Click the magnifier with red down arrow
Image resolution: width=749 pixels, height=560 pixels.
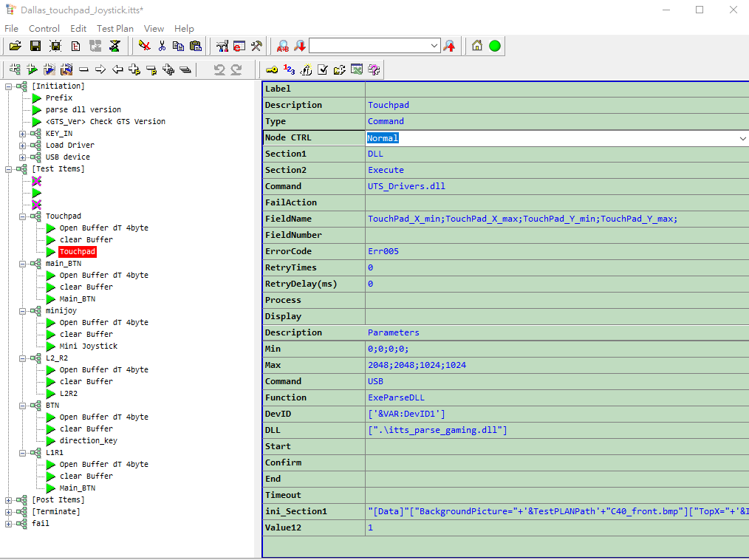(x=300, y=46)
